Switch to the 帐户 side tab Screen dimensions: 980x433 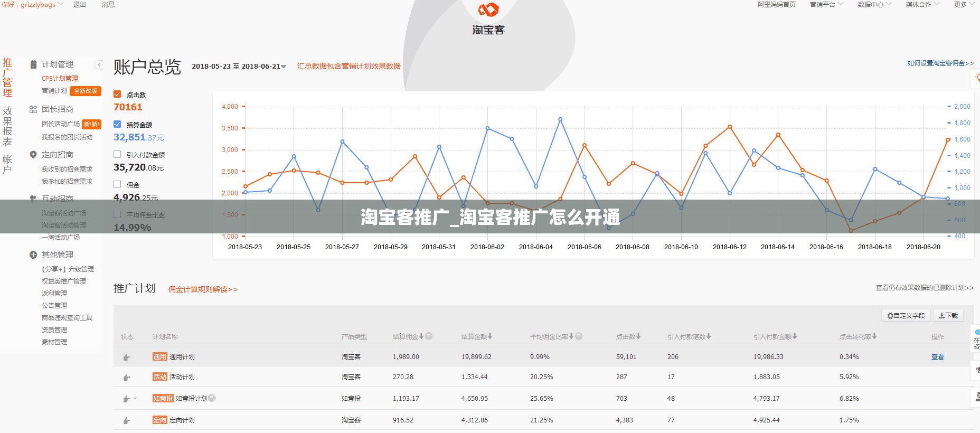tap(7, 164)
